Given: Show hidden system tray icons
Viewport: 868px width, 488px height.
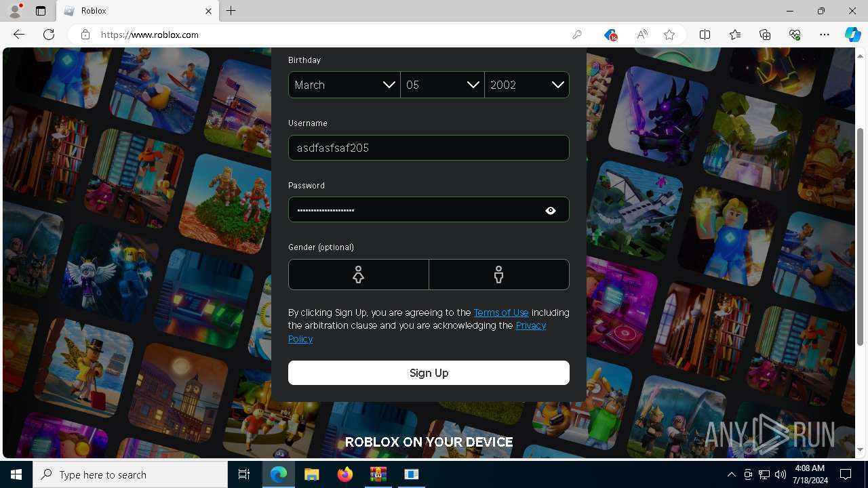Looking at the screenshot, I should click(731, 474).
